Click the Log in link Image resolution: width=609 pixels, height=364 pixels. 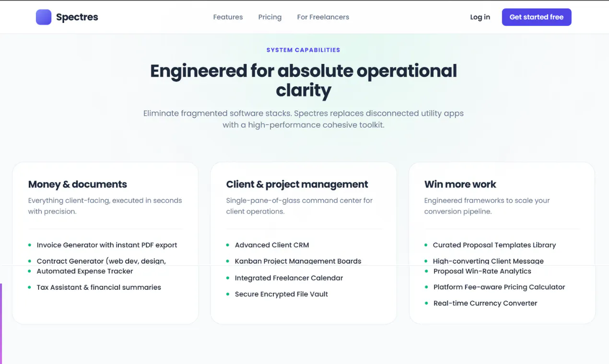click(480, 17)
